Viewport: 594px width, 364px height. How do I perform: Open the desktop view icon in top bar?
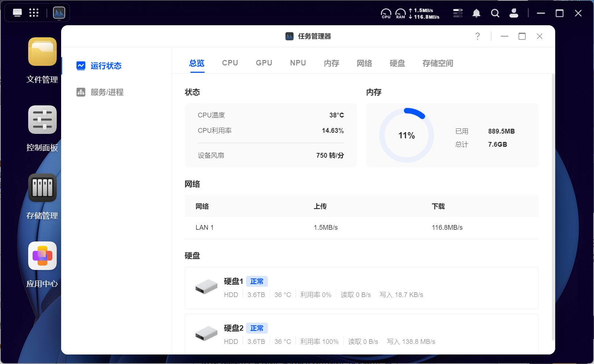coord(17,13)
